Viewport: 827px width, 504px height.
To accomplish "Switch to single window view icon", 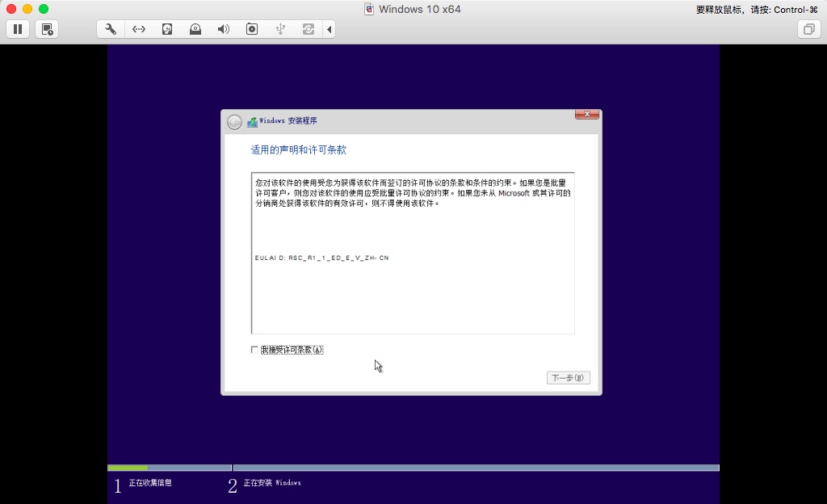I will 808,29.
